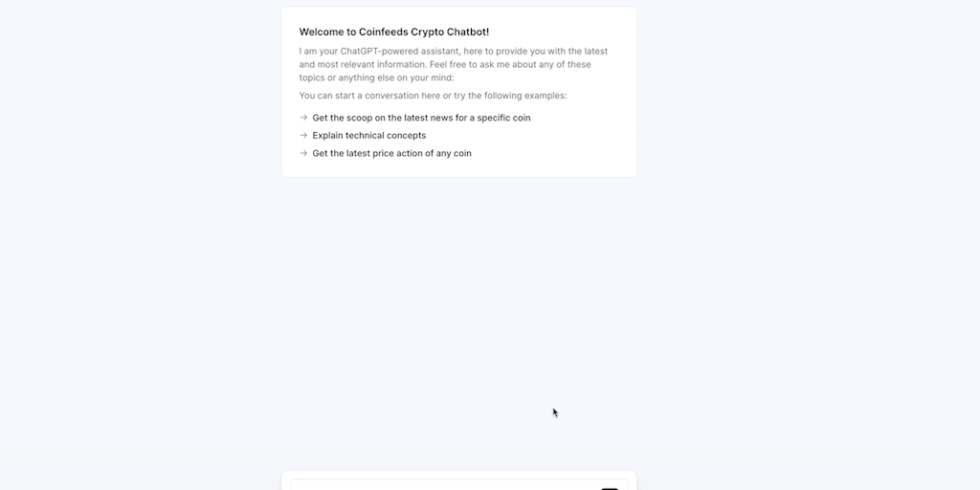
Task: Choose "Get the latest price action of any coin"
Action: click(391, 153)
